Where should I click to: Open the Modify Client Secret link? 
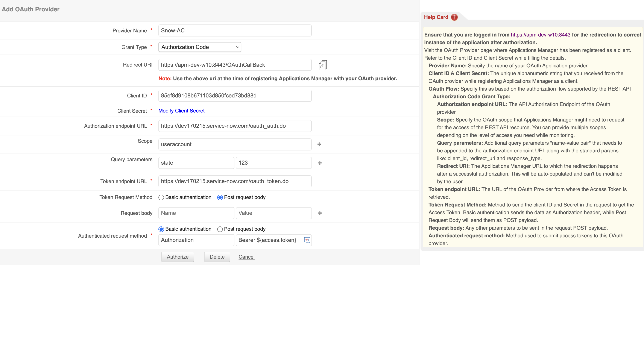[x=182, y=111]
